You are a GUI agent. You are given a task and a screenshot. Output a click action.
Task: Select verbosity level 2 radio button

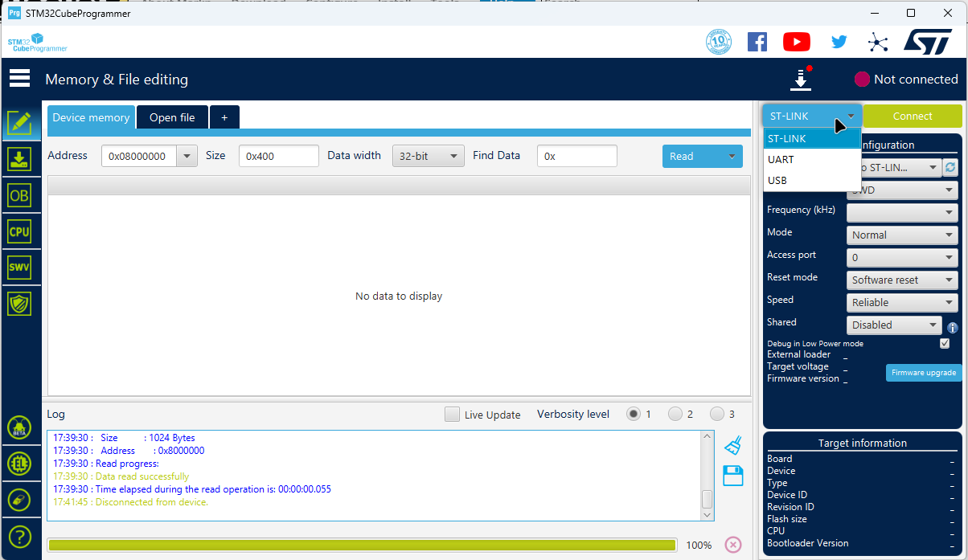coord(675,415)
